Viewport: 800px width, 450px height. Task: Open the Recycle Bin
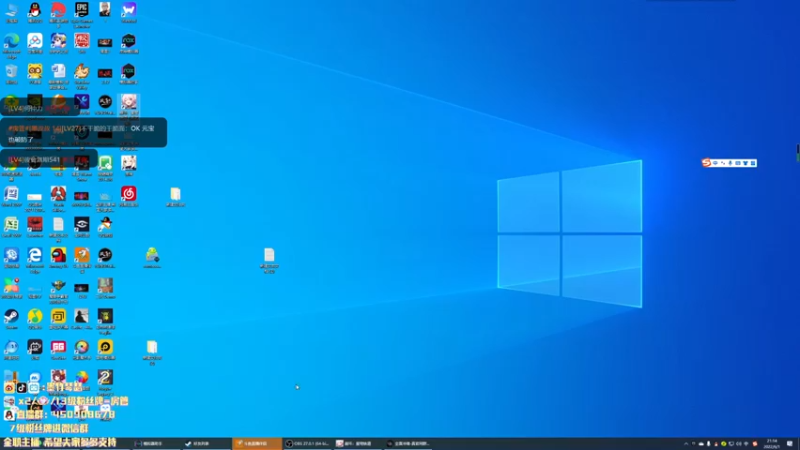[11, 73]
